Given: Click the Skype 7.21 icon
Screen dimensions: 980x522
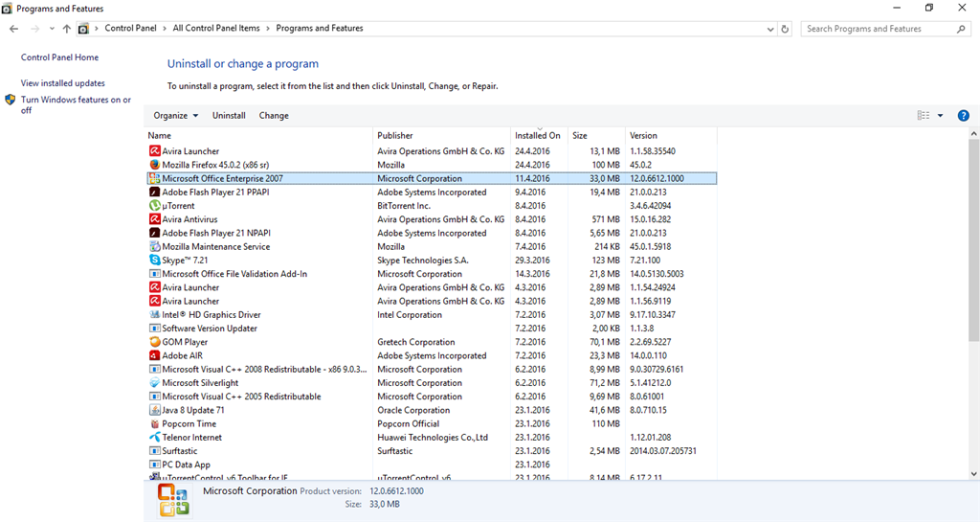Looking at the screenshot, I should (154, 261).
